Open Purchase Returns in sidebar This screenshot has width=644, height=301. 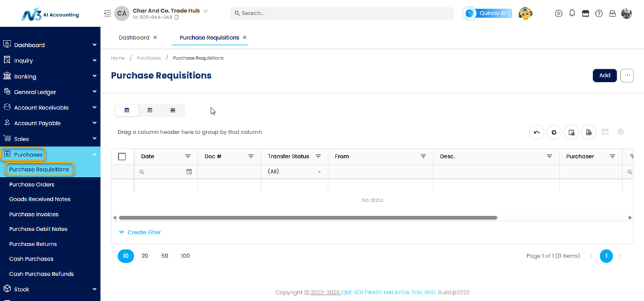tap(33, 244)
